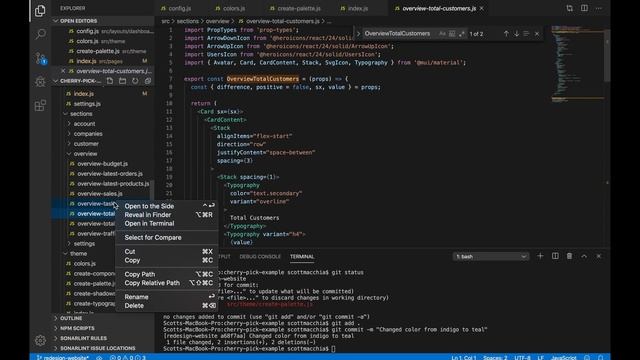This screenshot has height=360, width=640.
Task: Open the Explorer view in the activity bar
Action: pyautogui.click(x=40, y=11)
